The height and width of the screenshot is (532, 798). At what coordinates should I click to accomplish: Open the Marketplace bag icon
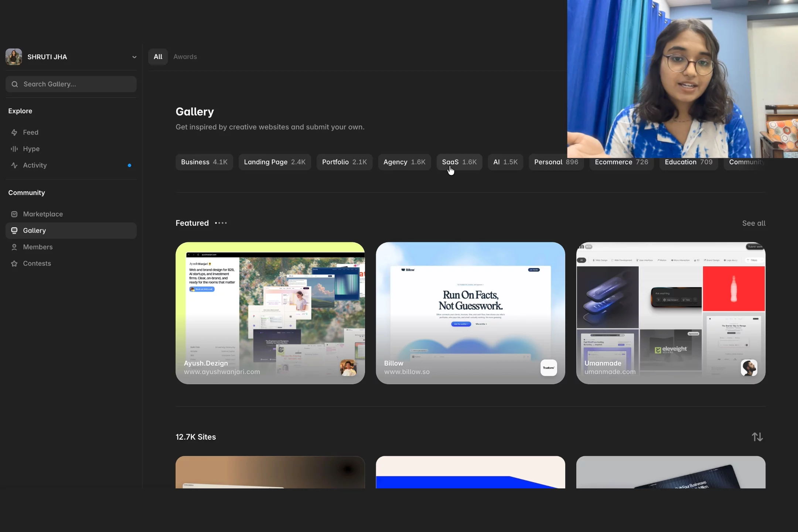[14, 214]
